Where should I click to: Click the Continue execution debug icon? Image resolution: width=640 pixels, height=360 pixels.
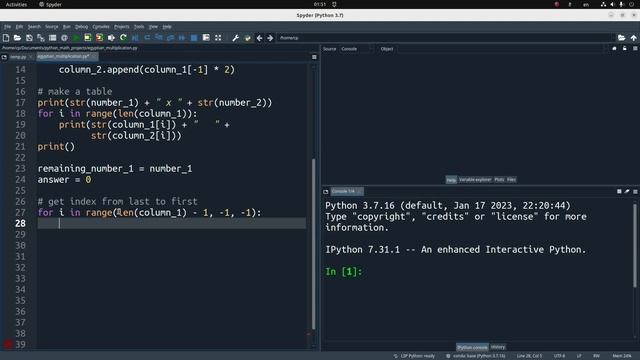coord(182,38)
